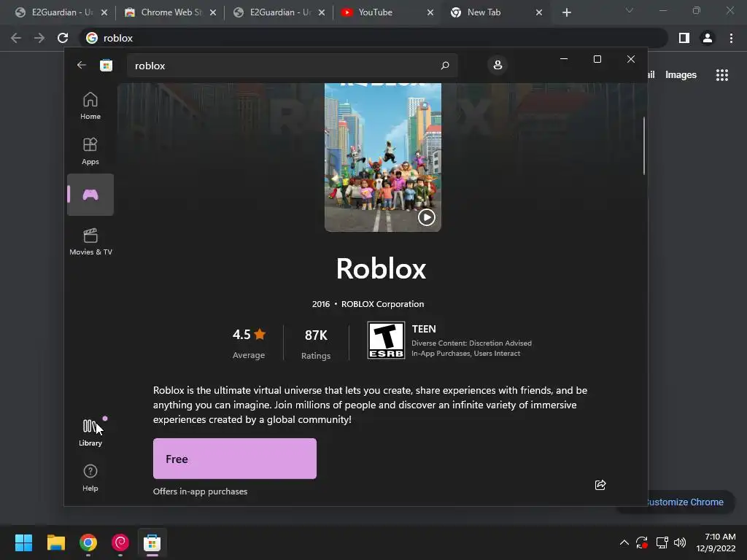The height and width of the screenshot is (560, 747).
Task: Click Microsoft Store taskbar icon
Action: pyautogui.click(x=152, y=542)
